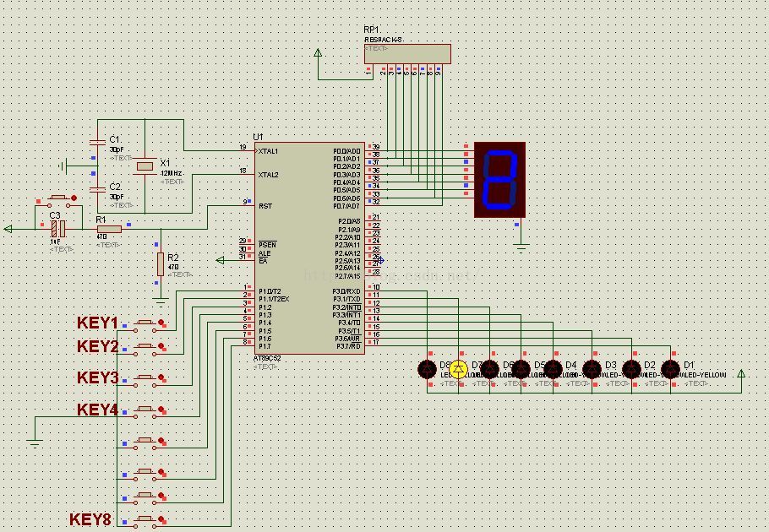Viewport: 769px width, 532px height.
Task: Select the R2 resistor symbol
Action: click(161, 264)
